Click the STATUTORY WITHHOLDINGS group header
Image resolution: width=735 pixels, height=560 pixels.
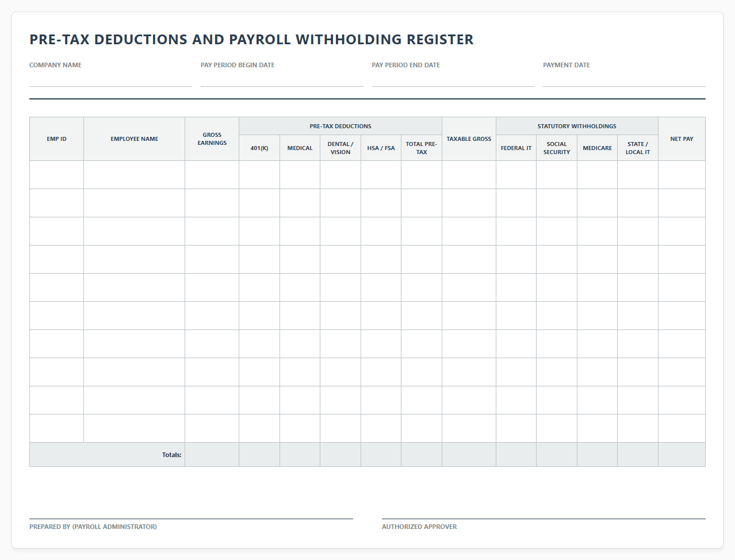(x=577, y=126)
